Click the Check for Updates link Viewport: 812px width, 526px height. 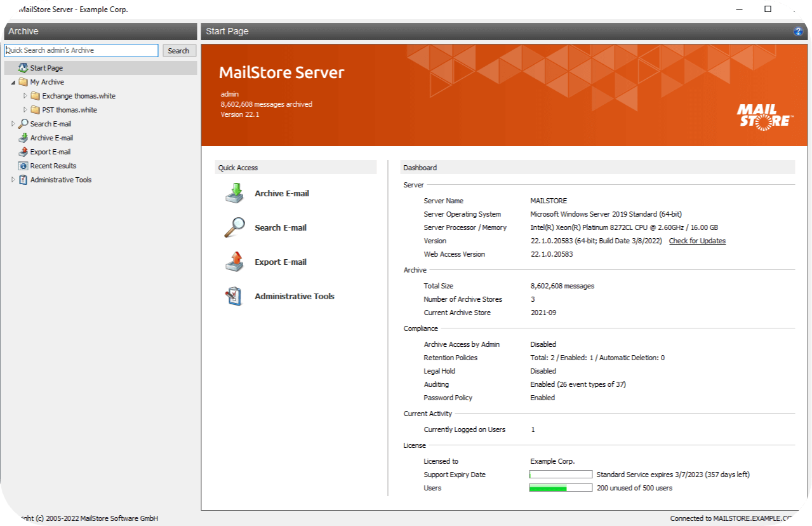click(x=697, y=241)
